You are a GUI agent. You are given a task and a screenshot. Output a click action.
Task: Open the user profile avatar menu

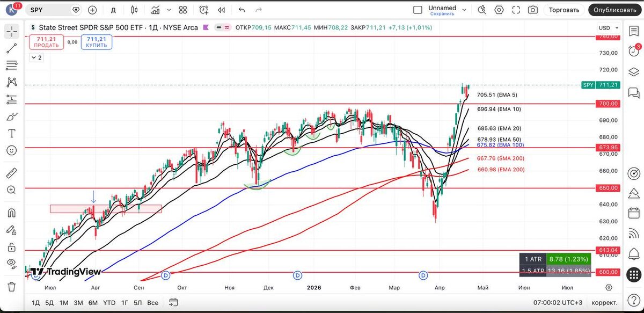11,10
